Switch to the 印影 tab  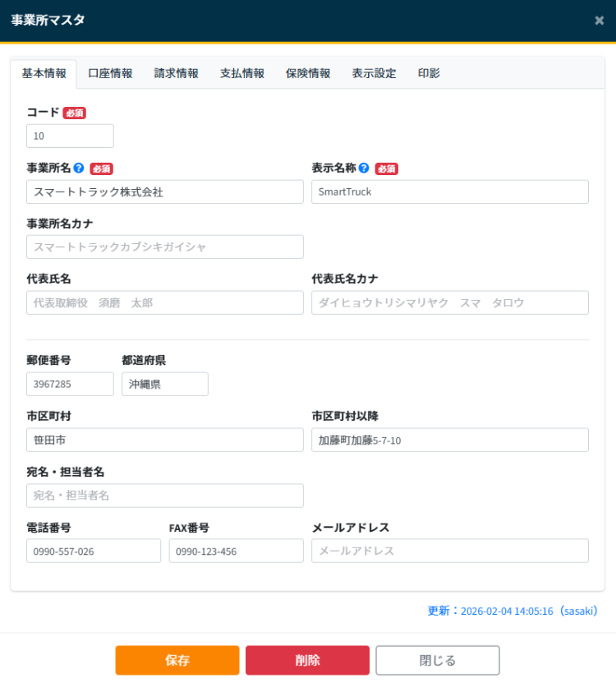(x=429, y=73)
